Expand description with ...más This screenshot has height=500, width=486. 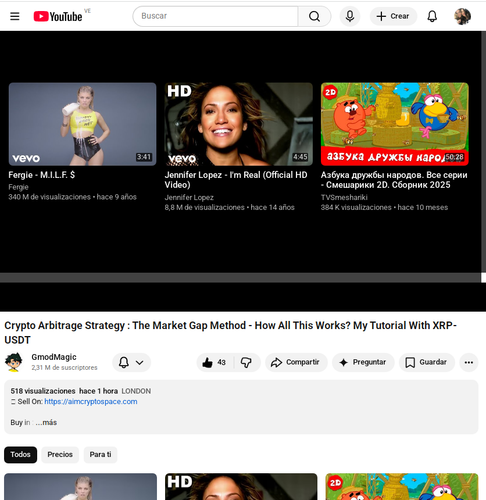point(46,422)
